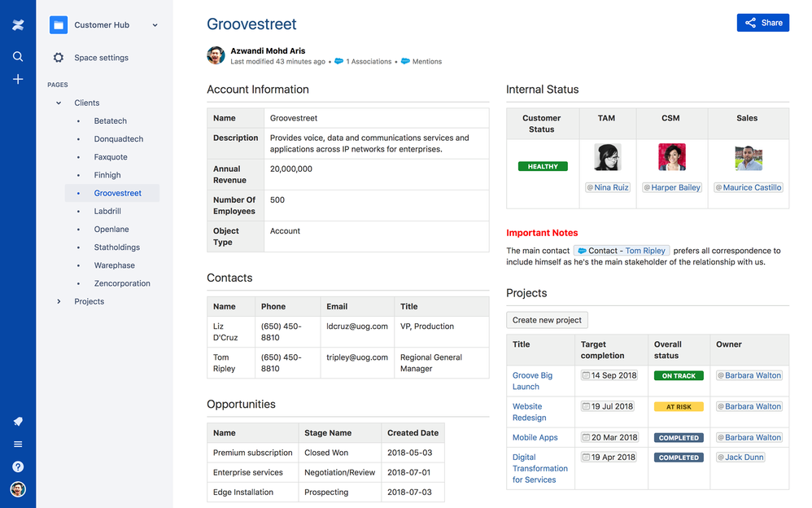Select the Betatech page in sidebar
This screenshot has height=508, width=812.
point(111,120)
